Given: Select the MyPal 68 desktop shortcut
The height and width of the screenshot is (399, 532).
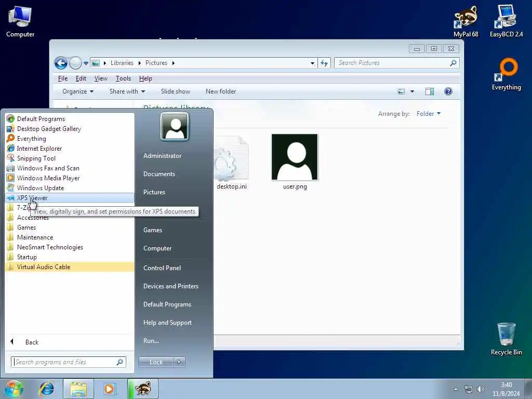Looking at the screenshot, I should (466, 22).
